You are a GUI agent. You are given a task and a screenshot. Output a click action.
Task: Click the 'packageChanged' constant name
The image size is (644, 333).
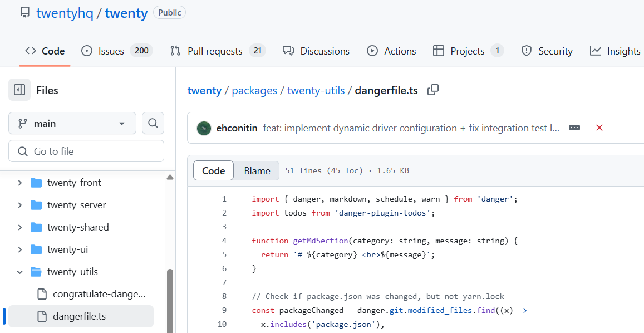(311, 310)
